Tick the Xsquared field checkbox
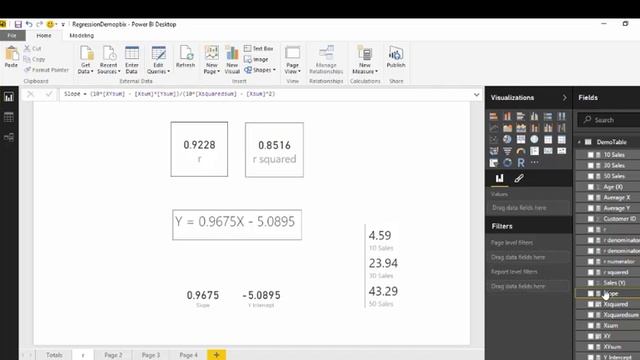The width and height of the screenshot is (640, 360). pyautogui.click(x=591, y=304)
